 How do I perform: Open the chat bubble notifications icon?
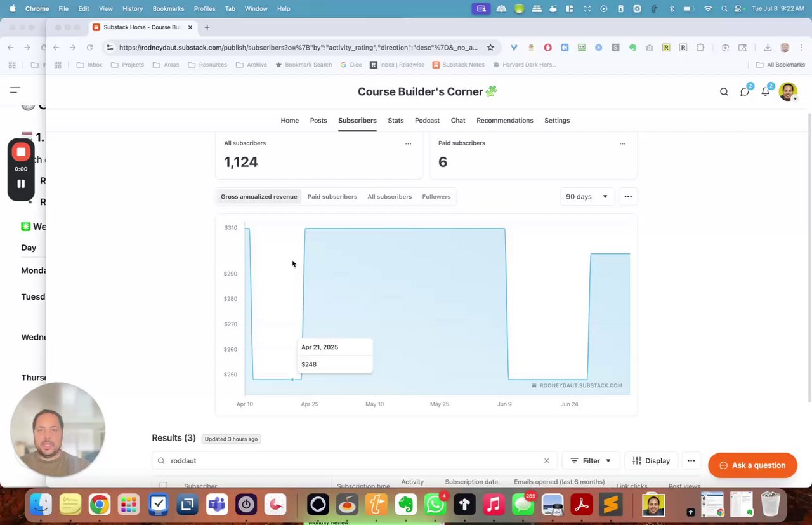[745, 92]
